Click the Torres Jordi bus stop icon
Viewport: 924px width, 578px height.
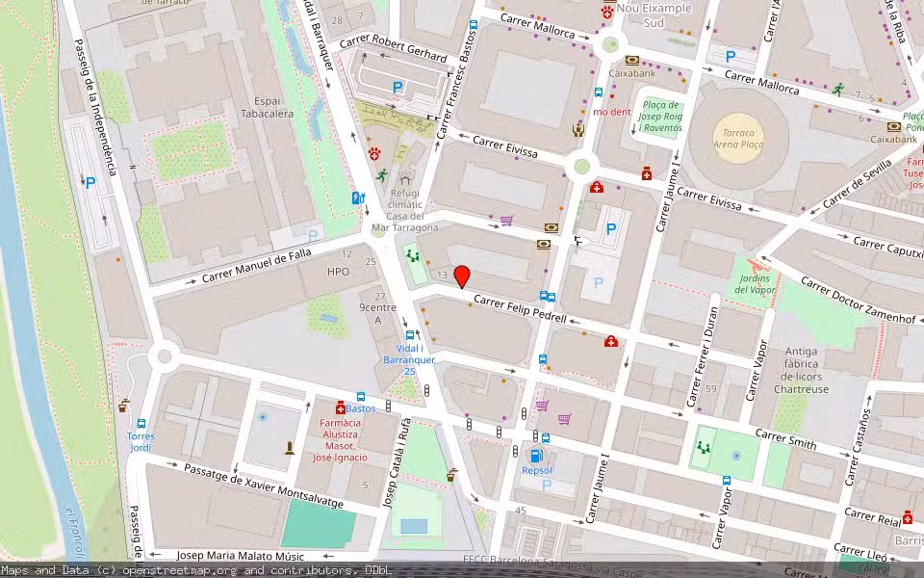[141, 424]
